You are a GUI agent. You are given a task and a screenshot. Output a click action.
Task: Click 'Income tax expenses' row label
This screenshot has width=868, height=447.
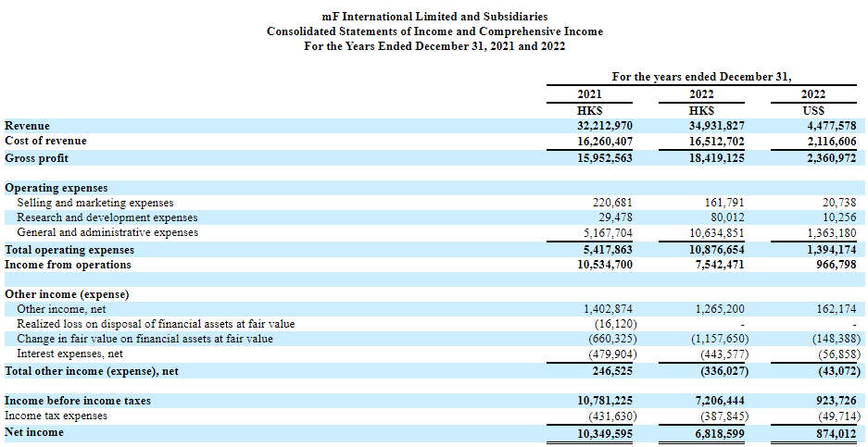tap(56, 416)
